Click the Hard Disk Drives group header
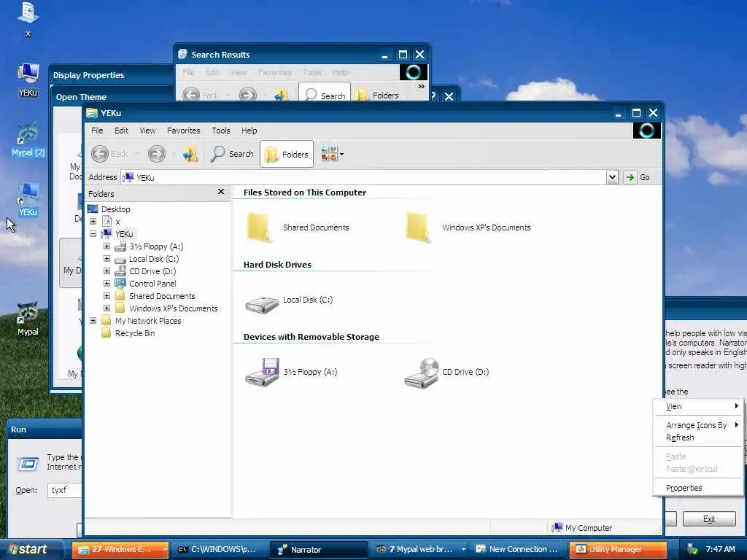Viewport: 747px width, 560px height. pos(277,265)
